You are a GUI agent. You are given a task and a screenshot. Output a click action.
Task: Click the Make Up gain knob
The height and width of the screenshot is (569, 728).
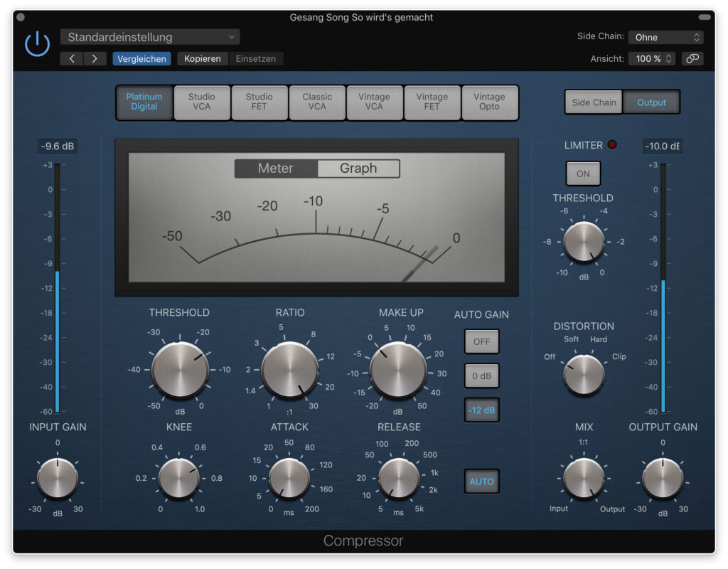398,370
